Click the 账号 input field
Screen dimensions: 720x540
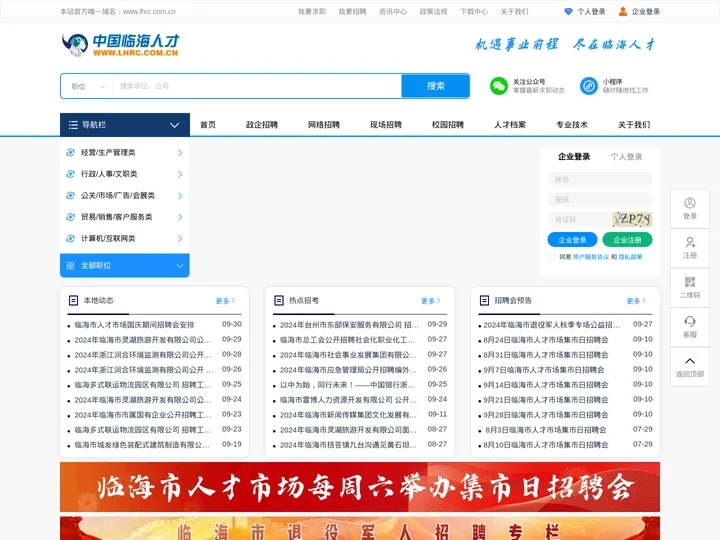pyautogui.click(x=600, y=179)
